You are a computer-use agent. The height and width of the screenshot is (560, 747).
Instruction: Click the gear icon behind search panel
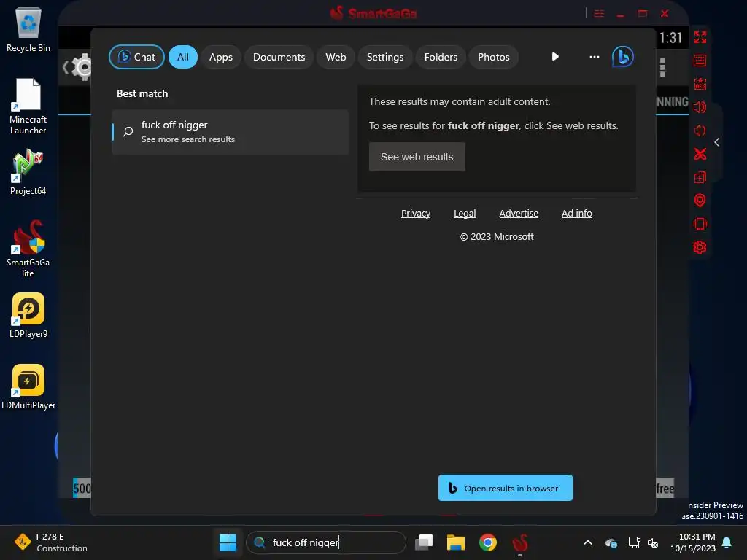tap(83, 67)
